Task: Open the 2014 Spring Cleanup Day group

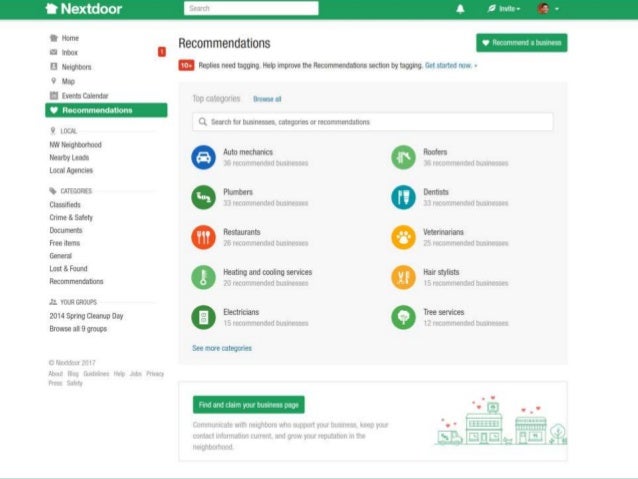Action: [x=86, y=316]
